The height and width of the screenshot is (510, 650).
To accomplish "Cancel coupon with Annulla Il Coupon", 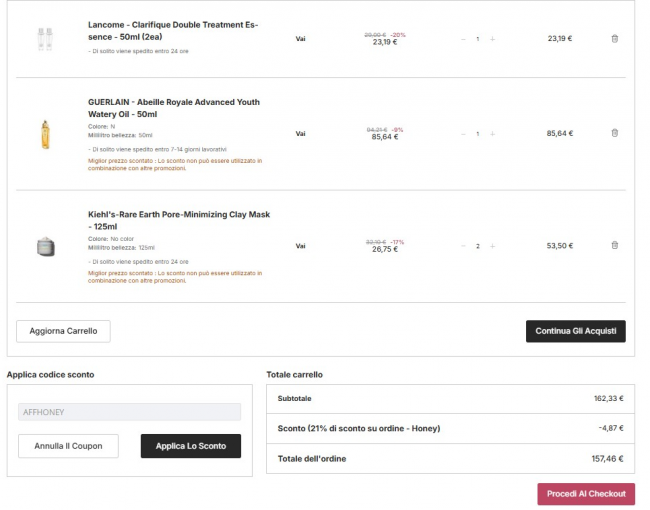I will (68, 446).
